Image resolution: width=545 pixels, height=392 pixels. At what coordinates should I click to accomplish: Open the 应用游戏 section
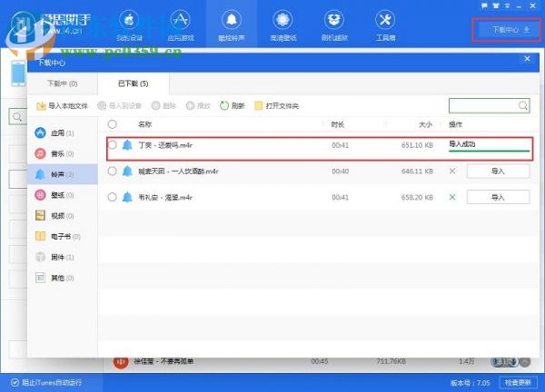(x=181, y=26)
